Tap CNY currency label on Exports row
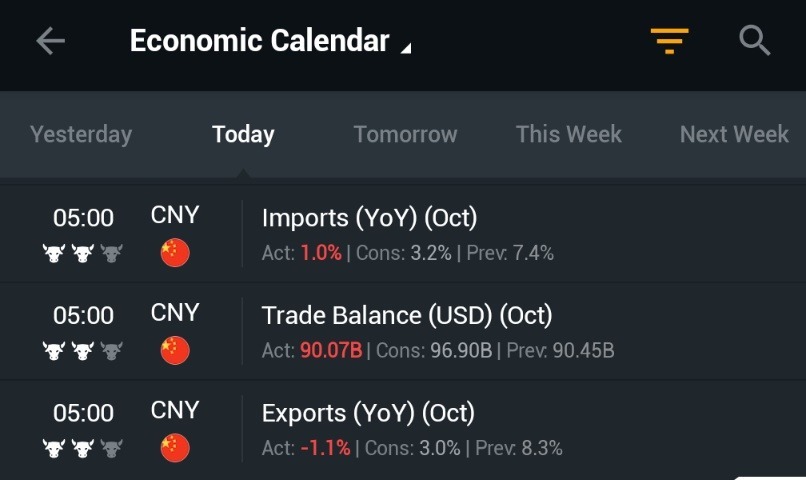The width and height of the screenshot is (806, 480). (175, 411)
